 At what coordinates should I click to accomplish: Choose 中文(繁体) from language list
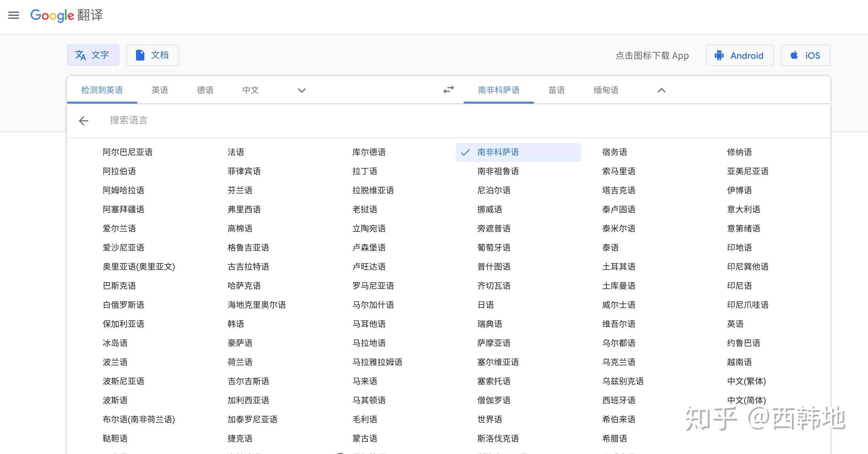click(746, 381)
